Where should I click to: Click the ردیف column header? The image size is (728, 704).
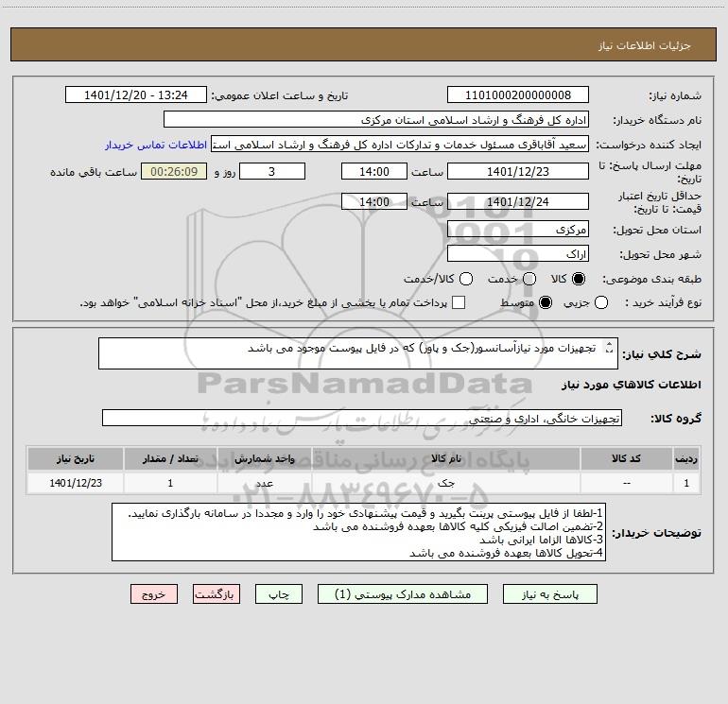pos(686,458)
